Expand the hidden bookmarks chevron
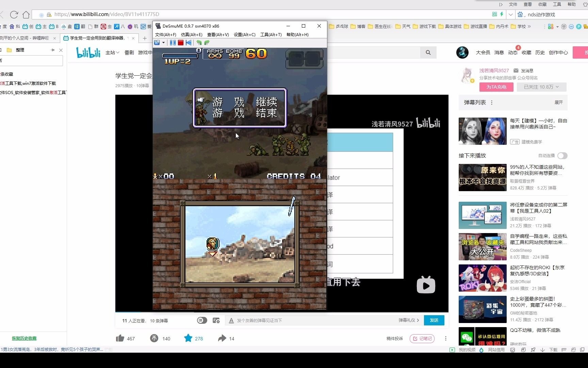 tap(529, 26)
